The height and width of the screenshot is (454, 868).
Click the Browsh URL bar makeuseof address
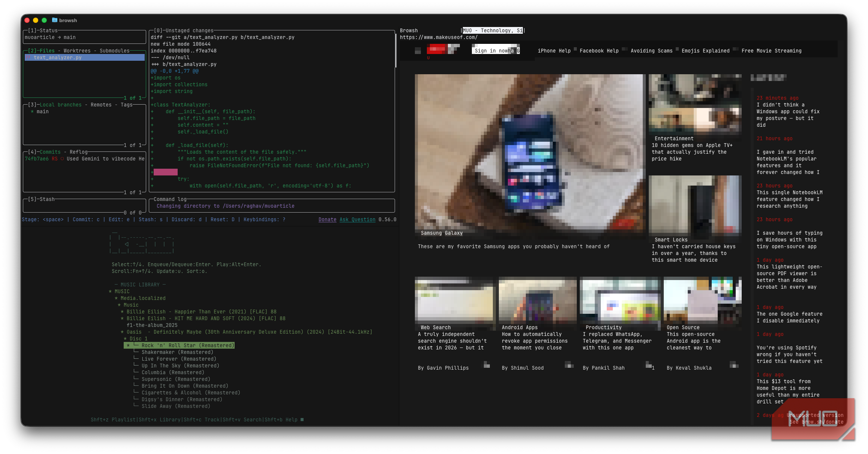point(438,37)
